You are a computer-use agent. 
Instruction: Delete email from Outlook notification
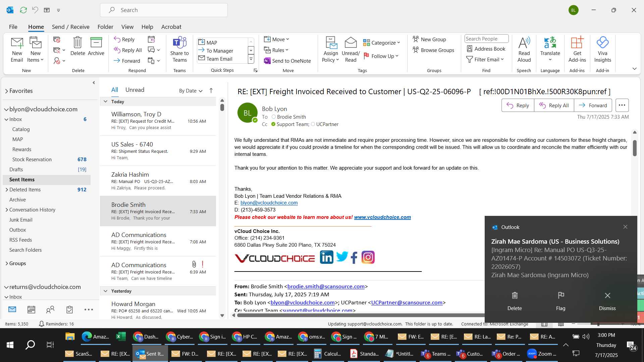[x=515, y=301]
